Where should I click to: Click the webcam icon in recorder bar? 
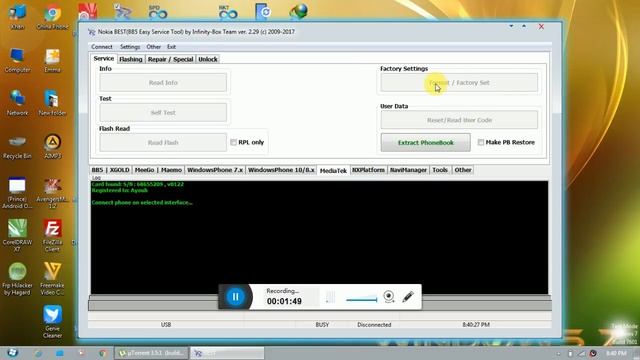click(x=389, y=296)
